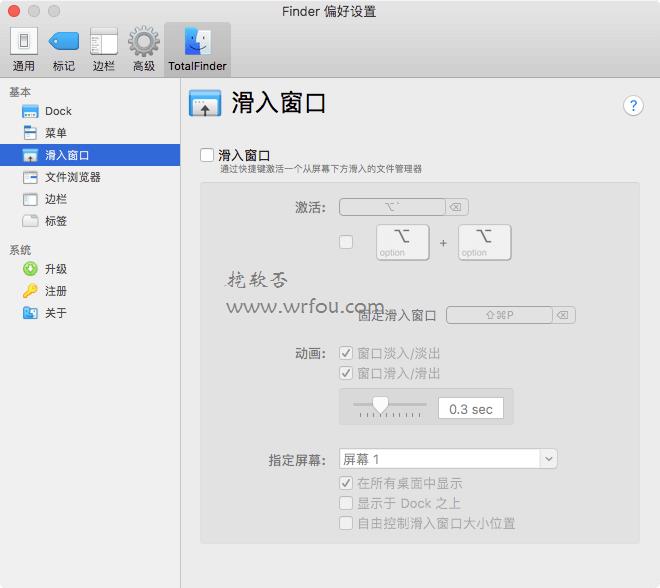Toggle 显示于 Dock 之上 checkbox

[346, 503]
